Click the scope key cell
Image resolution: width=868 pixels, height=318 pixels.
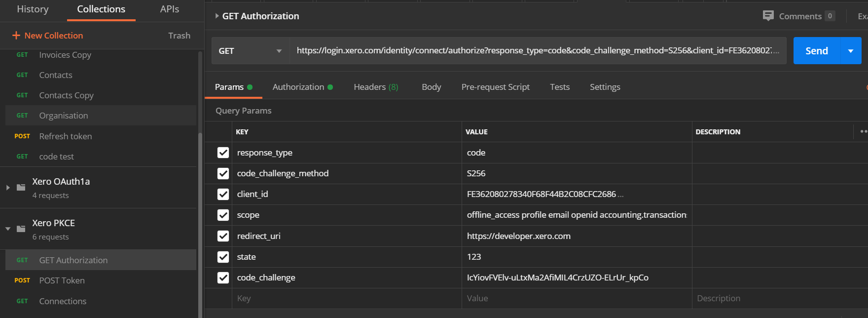point(347,215)
